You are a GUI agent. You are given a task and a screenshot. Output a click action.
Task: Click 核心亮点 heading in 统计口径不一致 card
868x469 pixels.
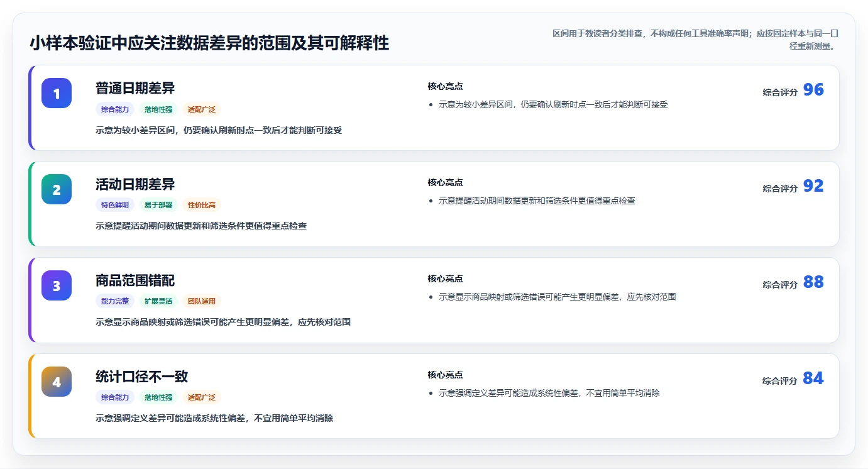[445, 375]
